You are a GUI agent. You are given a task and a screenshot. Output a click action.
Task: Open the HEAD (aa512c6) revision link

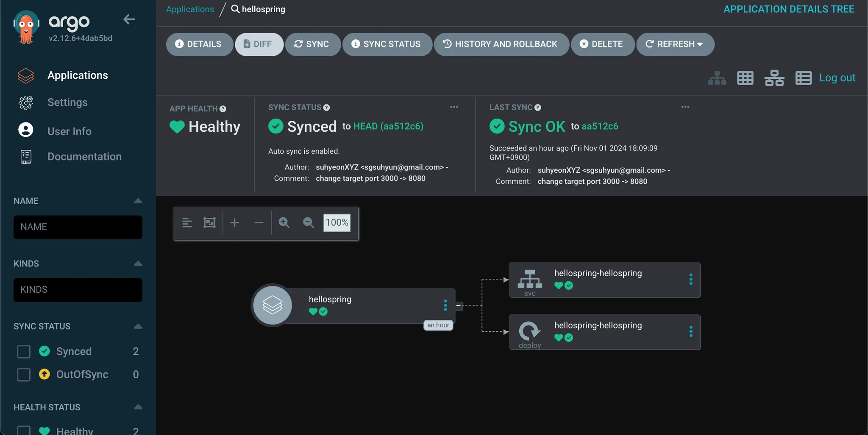pos(388,126)
